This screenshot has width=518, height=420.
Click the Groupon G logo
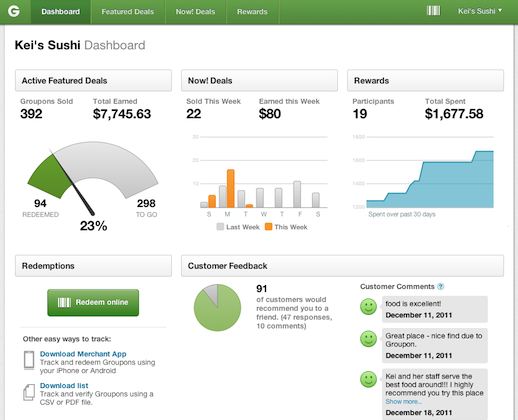14,11
